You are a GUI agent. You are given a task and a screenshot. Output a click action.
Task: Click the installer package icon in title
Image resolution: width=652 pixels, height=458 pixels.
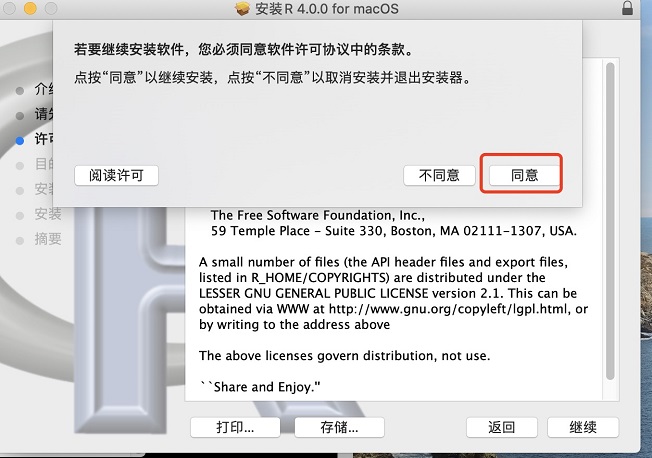click(242, 8)
